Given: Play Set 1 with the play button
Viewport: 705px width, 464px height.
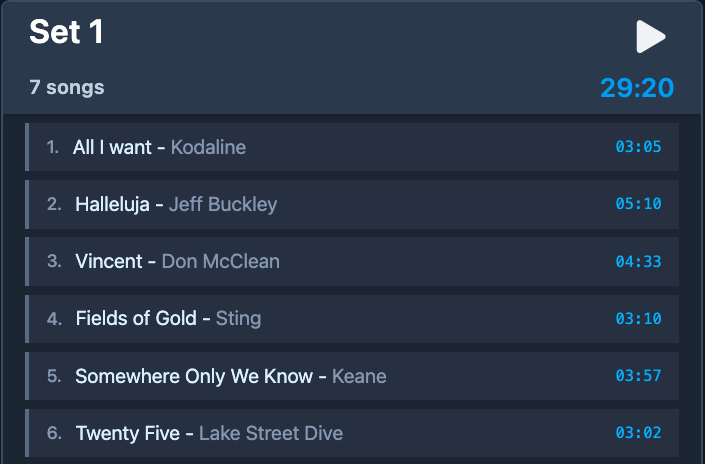Looking at the screenshot, I should 650,36.
